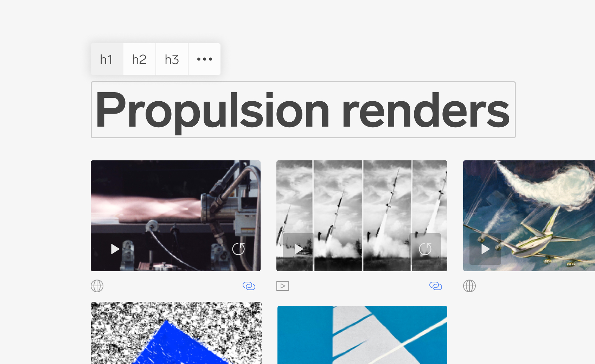Copy link for the engine test card
Viewport: 595px width, 364px height.
tap(249, 286)
